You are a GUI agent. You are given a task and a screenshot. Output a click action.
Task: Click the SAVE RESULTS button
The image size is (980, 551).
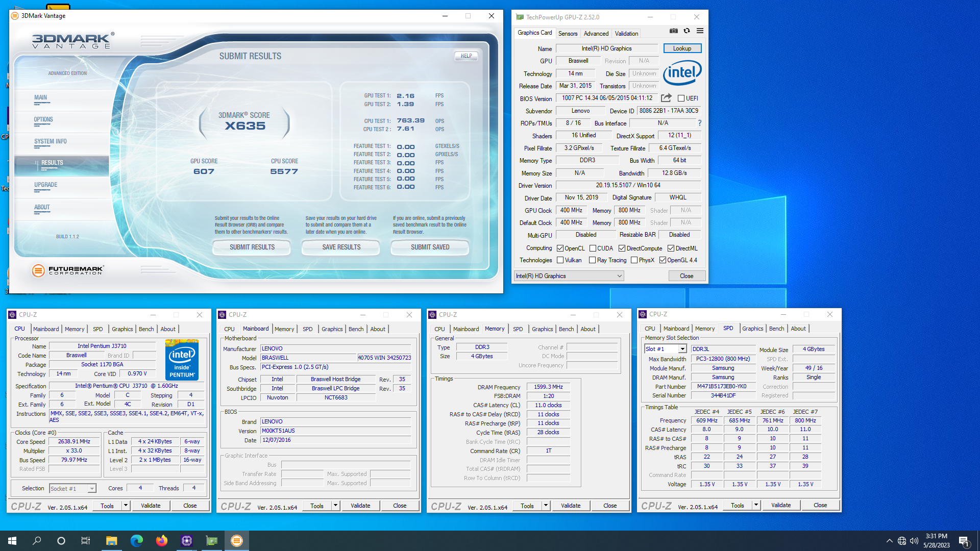341,247
